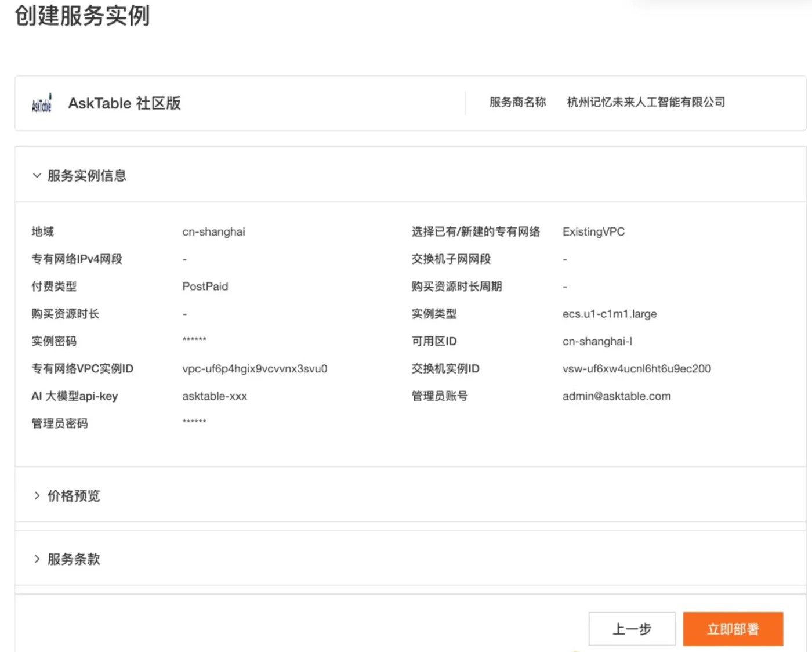Click the 购买资源时长 label
This screenshot has width=812, height=652.
click(x=65, y=314)
